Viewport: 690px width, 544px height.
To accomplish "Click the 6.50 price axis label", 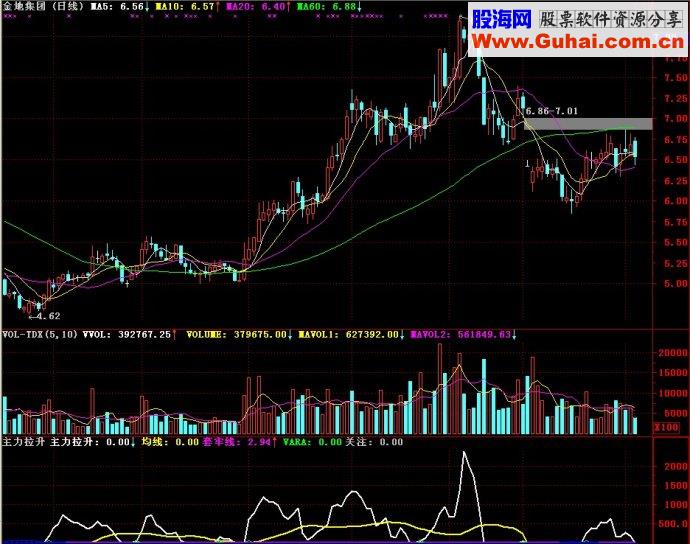I will (x=675, y=160).
